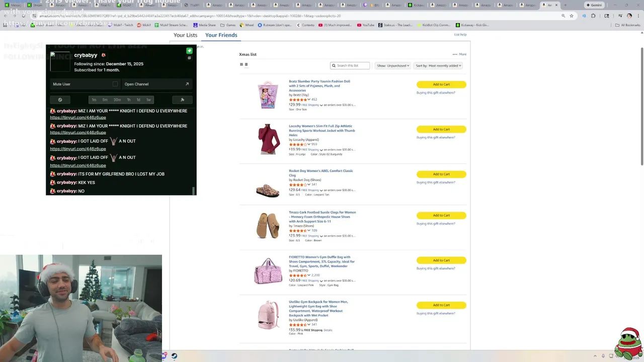Open the YouTube bookmark
The image size is (644, 362).
366,25
